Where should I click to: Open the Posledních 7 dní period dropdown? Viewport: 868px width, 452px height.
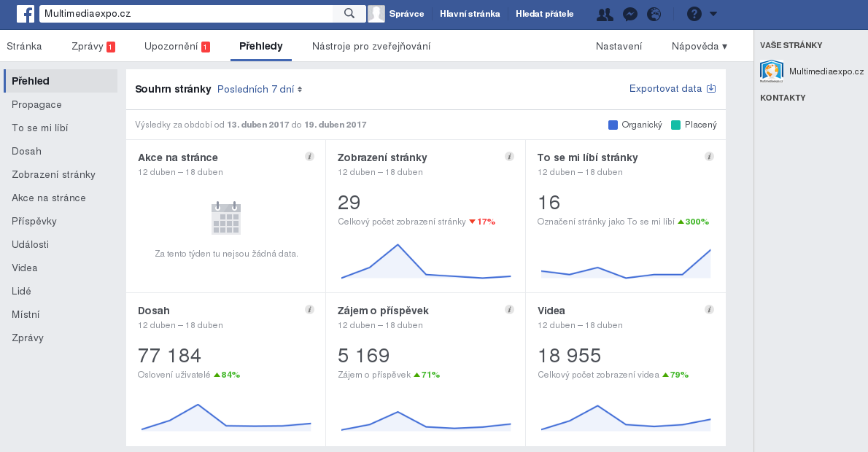[260, 89]
